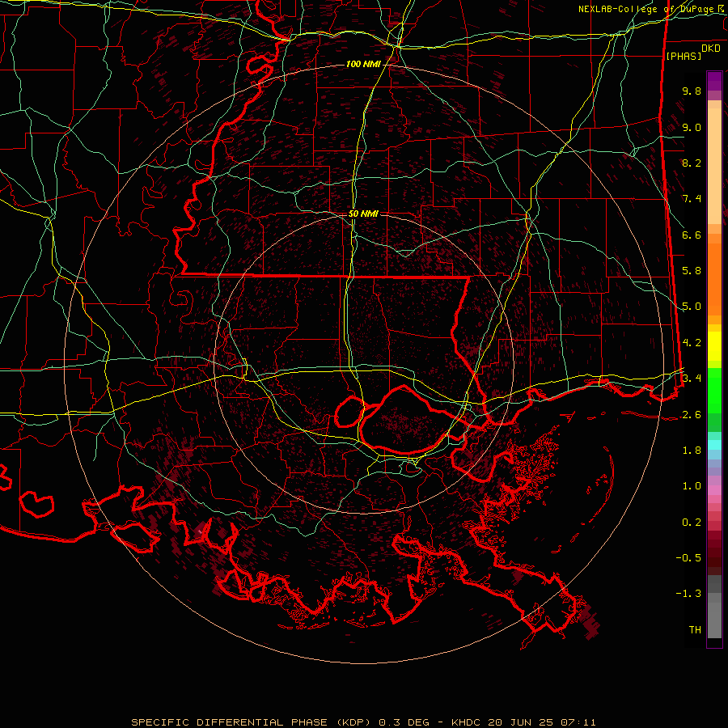Pick the pink color bar segment

click(x=714, y=490)
